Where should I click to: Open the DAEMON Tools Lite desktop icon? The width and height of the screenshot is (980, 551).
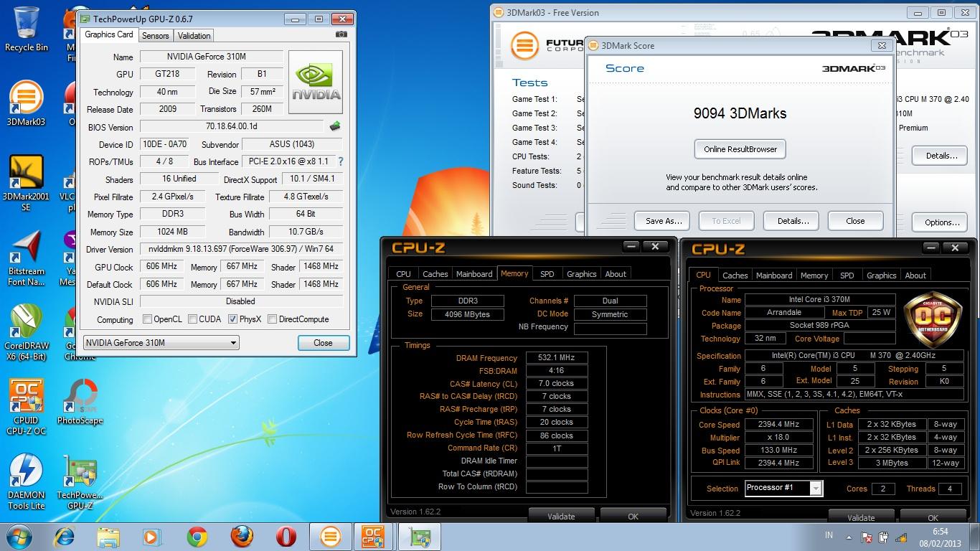(26, 481)
